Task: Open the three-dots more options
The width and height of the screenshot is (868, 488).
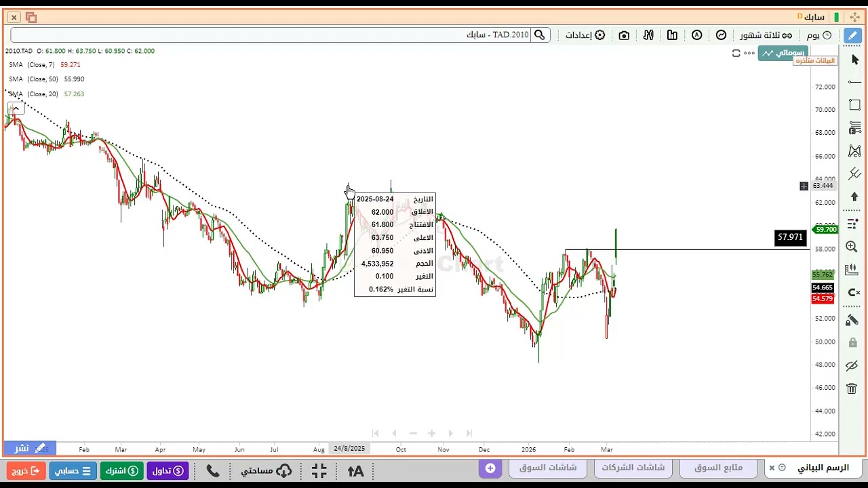Action: tap(749, 53)
